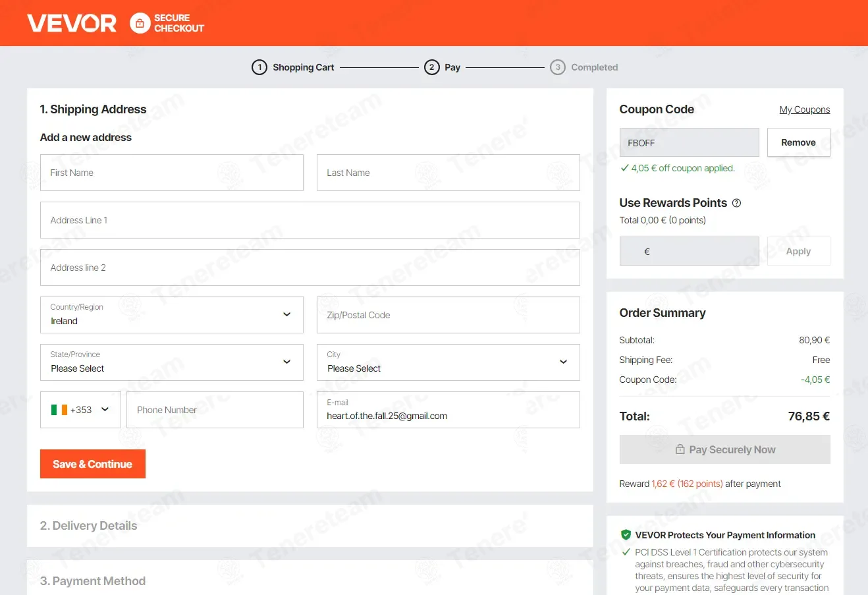Screen dimensions: 868x595
Task: Click step 1 circle icon
Action: 259,67
